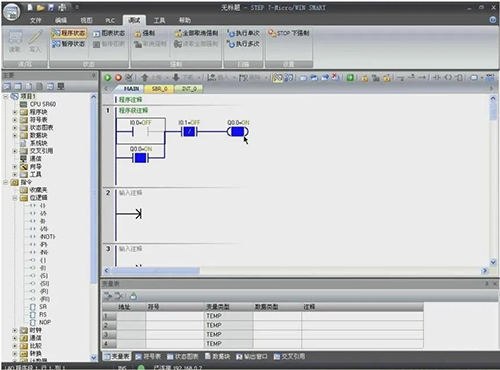
Task: Open the PLC ribbon tab
Action: (x=110, y=20)
